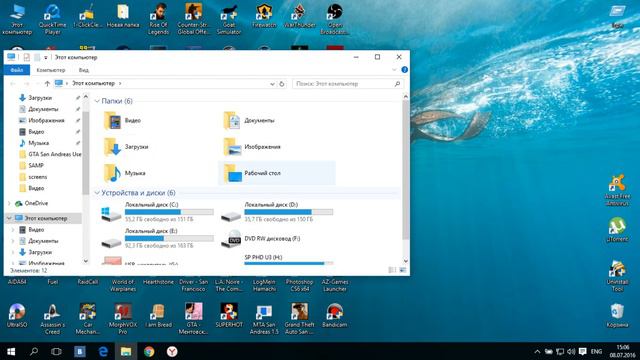Open Корзина recycle bin on desktop

click(617, 315)
